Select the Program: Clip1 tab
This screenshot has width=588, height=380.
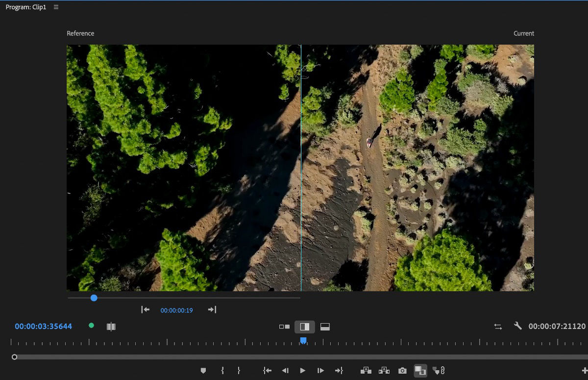pos(25,7)
